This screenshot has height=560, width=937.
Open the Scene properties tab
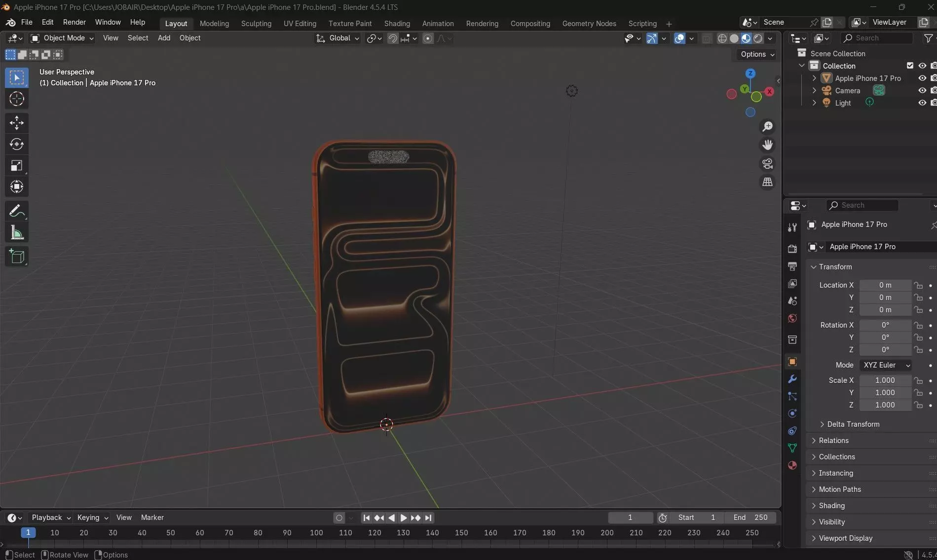pyautogui.click(x=792, y=301)
